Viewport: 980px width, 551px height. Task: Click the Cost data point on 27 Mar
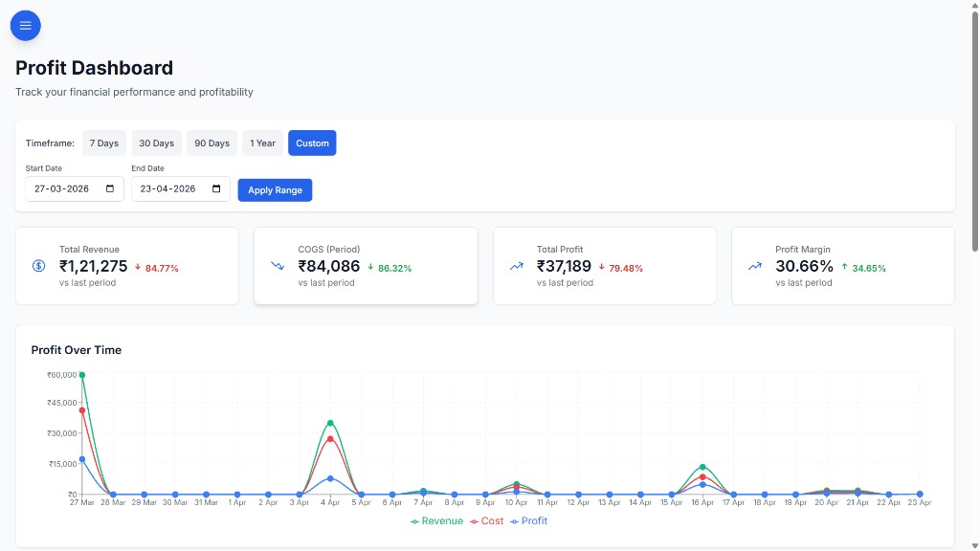[82, 410]
